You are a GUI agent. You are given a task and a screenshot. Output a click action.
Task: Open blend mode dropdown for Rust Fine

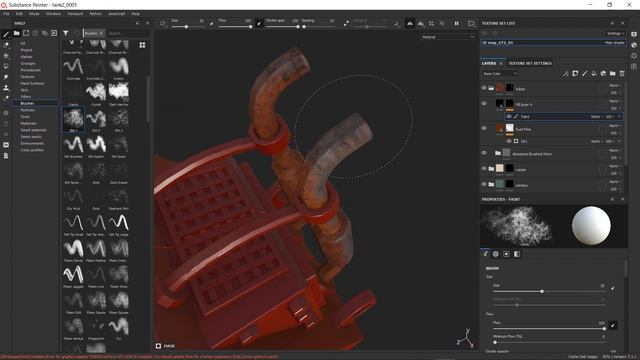tap(615, 126)
